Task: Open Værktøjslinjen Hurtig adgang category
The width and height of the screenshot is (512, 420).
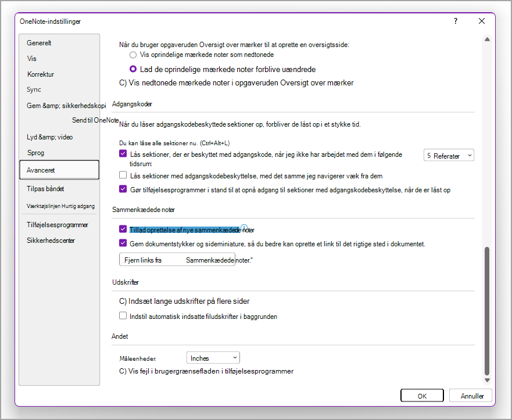Action: [x=61, y=206]
